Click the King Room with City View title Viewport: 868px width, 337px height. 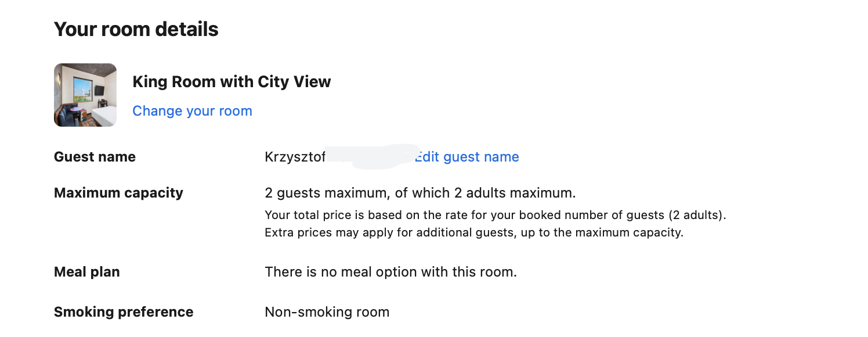(x=232, y=82)
